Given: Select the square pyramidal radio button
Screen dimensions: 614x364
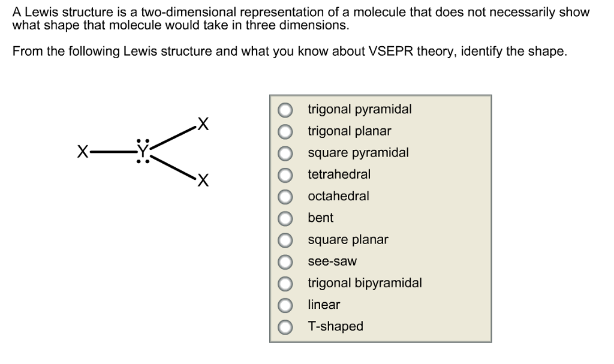Looking at the screenshot, I should pos(285,153).
